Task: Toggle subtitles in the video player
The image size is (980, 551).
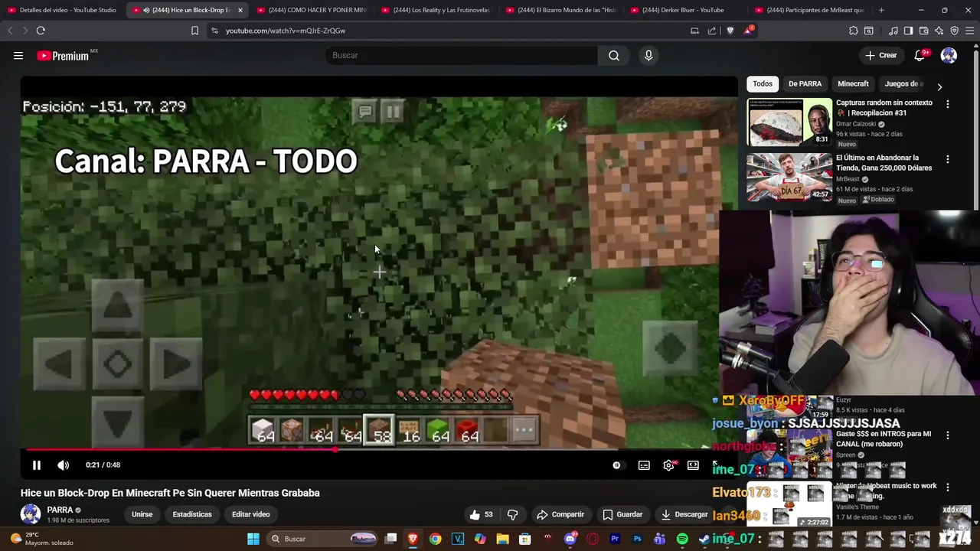Action: [644, 465]
